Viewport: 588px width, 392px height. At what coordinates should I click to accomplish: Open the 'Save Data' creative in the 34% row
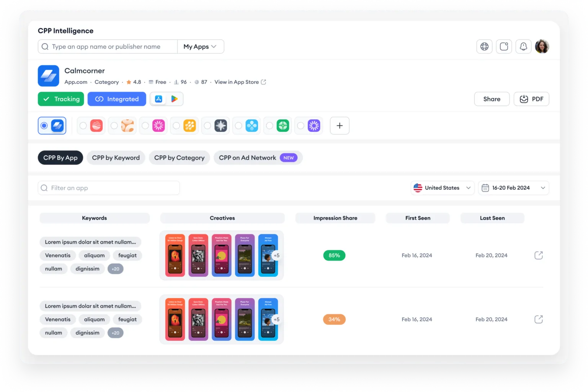click(198, 319)
